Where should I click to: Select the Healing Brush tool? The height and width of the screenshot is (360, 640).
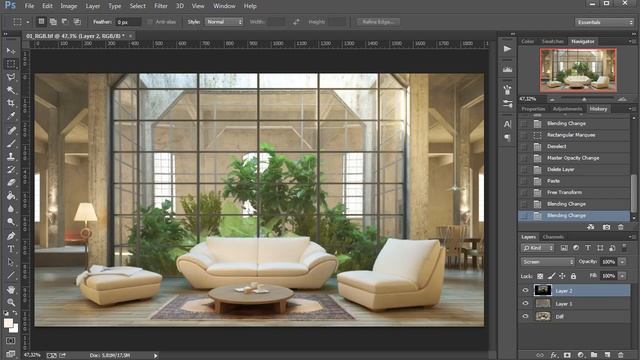pos(11,130)
